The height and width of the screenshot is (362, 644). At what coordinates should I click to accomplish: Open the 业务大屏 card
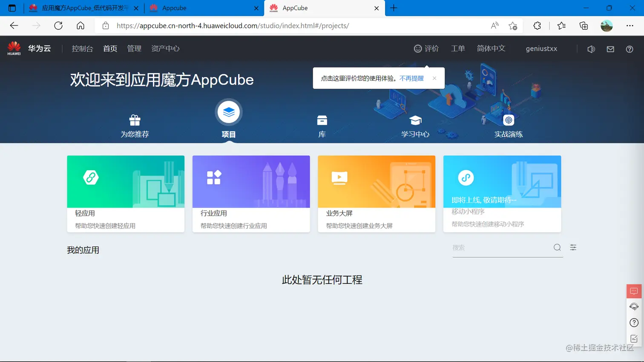[377, 194]
